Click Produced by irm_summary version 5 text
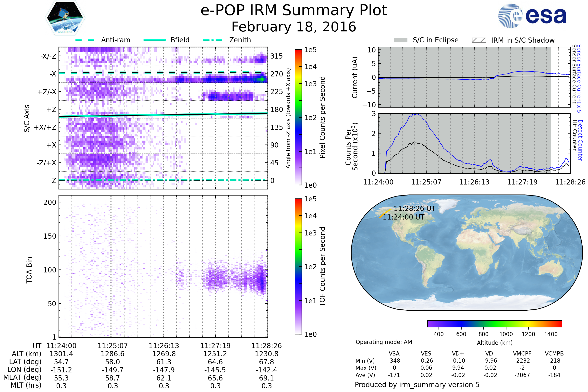The image size is (588, 392). pyautogui.click(x=417, y=385)
